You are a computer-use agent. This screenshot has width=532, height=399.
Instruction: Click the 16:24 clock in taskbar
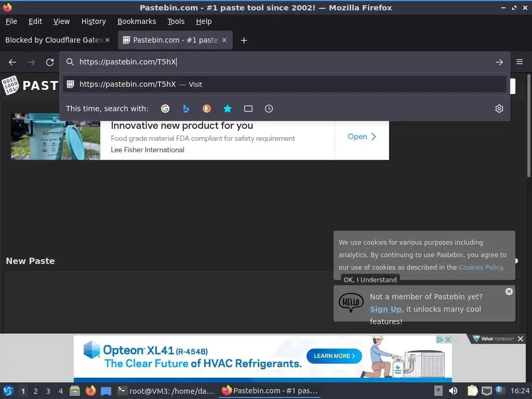pyautogui.click(x=520, y=391)
